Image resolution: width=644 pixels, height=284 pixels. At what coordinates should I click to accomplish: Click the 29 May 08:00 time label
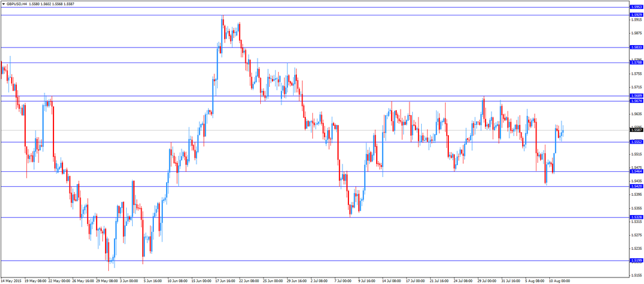pos(106,281)
